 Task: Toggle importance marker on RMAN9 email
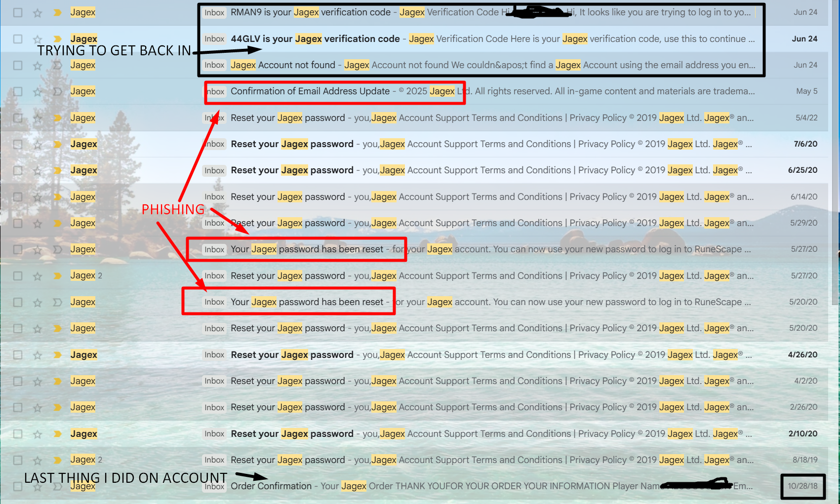pos(57,12)
